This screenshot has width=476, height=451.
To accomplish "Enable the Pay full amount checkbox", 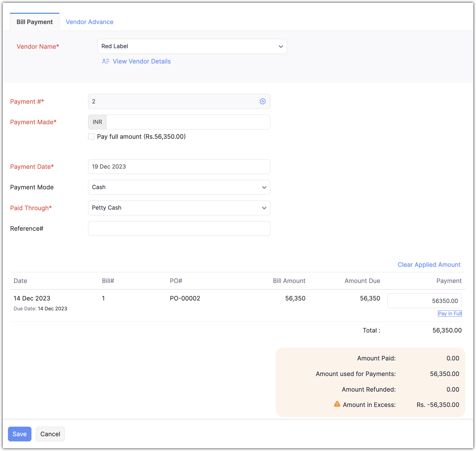I will (x=91, y=137).
